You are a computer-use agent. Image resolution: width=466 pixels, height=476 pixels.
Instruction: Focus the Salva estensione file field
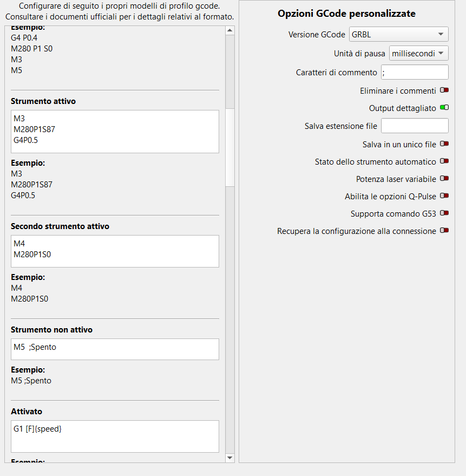415,126
